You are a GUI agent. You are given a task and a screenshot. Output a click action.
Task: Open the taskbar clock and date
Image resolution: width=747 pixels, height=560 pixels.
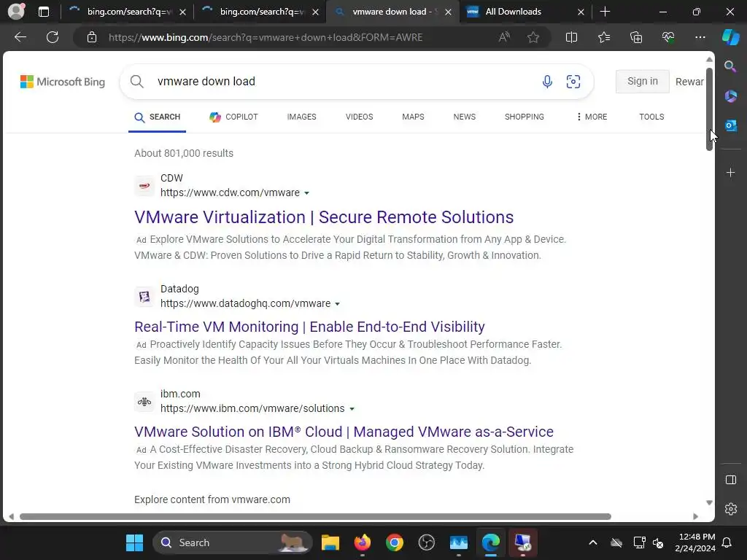(695, 542)
